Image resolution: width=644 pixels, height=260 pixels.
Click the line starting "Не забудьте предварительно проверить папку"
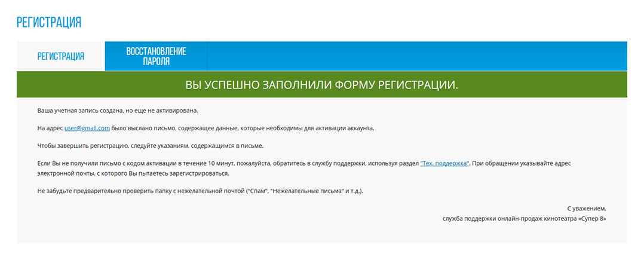click(201, 192)
